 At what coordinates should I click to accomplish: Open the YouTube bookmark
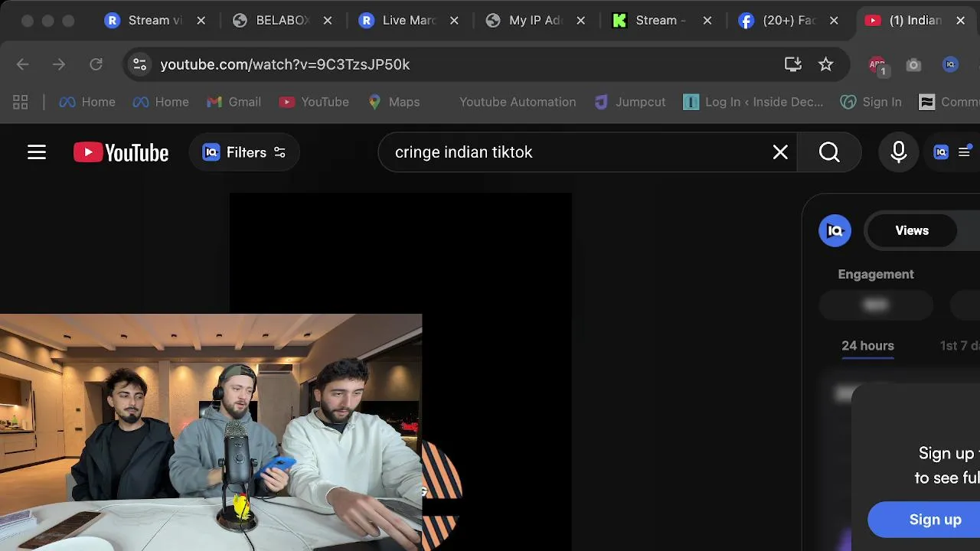point(314,102)
